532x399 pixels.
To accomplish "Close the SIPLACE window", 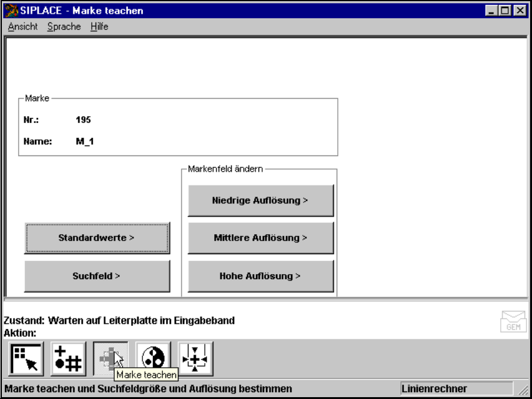I will coord(520,11).
